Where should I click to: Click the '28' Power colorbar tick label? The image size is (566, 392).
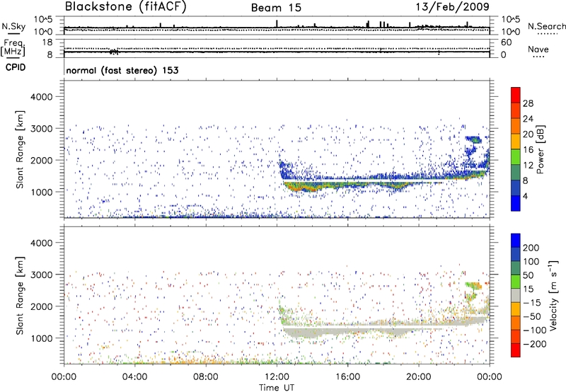click(528, 103)
